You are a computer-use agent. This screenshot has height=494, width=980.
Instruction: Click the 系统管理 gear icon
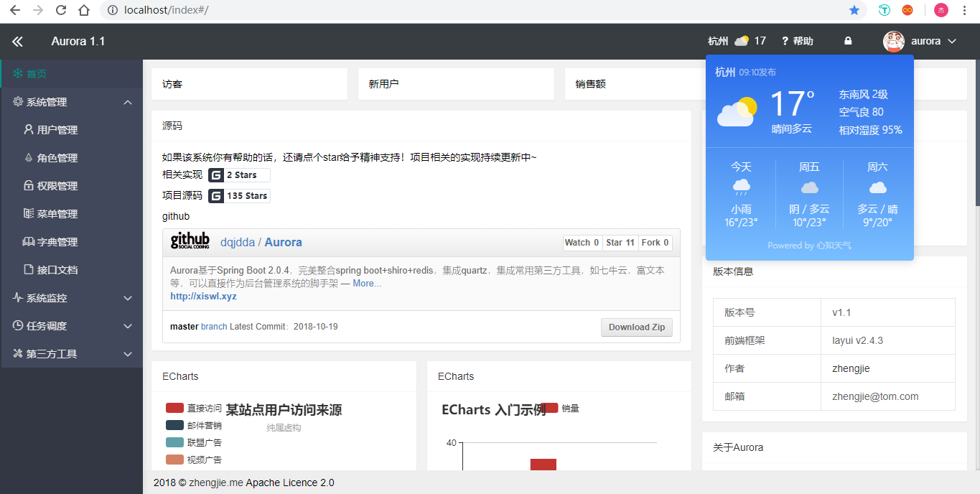(18, 102)
